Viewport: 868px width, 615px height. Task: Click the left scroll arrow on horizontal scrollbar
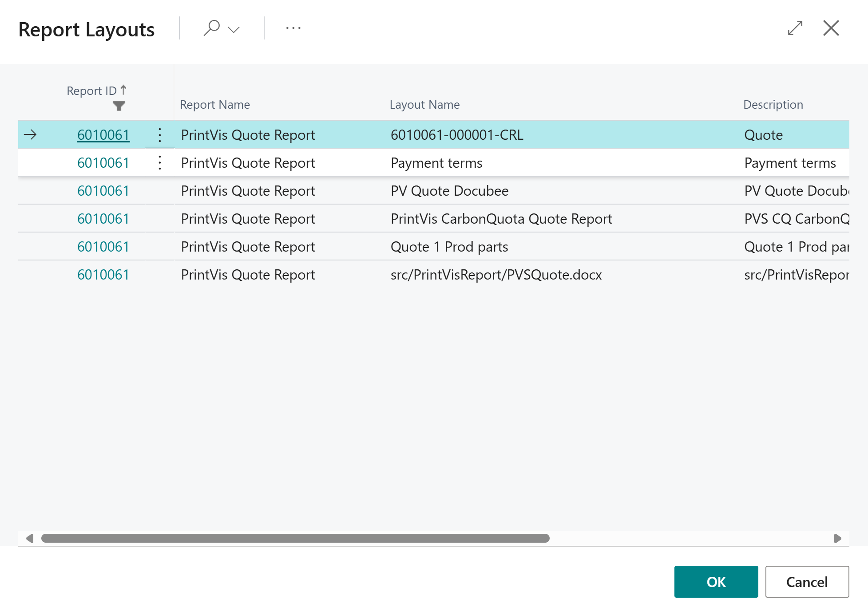30,538
